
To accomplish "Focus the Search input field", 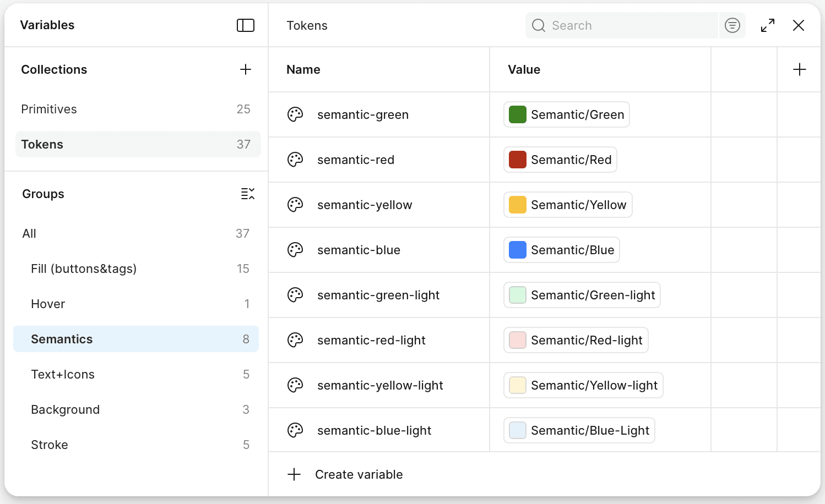I will click(x=628, y=25).
